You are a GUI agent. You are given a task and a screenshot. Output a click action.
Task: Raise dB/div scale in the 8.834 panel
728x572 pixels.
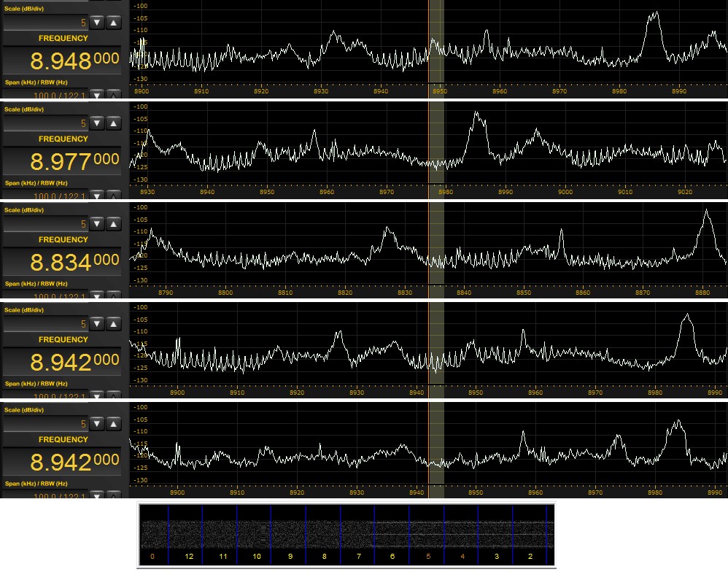point(113,224)
